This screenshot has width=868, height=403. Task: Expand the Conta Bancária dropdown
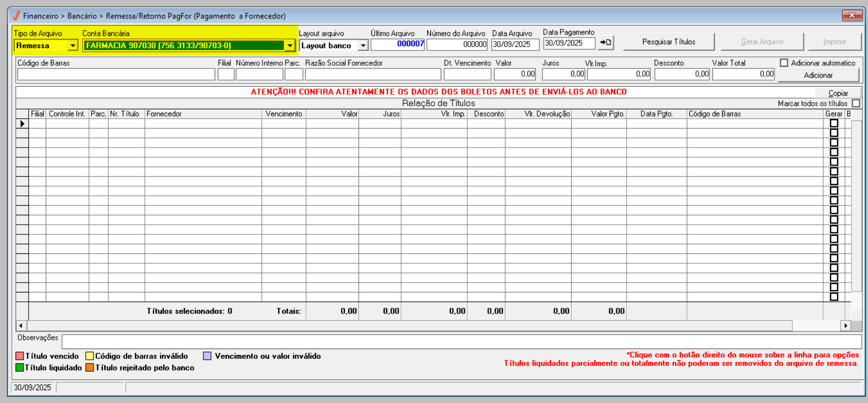point(290,46)
